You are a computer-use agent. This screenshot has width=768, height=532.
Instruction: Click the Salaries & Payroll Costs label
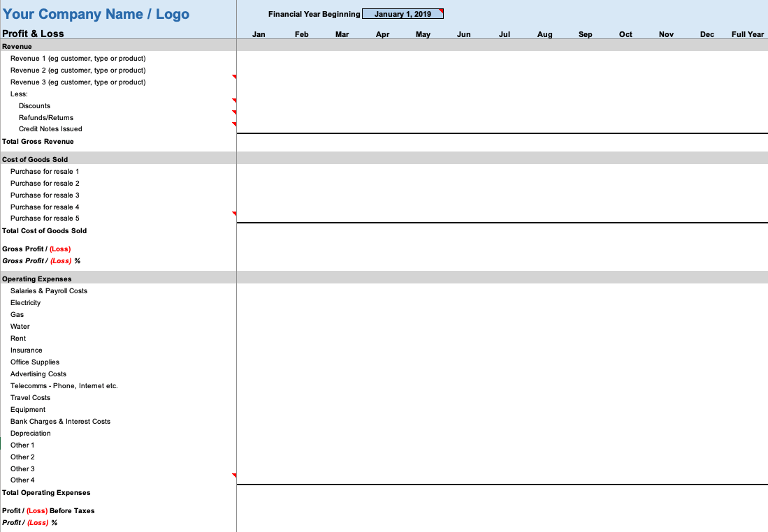click(x=49, y=290)
